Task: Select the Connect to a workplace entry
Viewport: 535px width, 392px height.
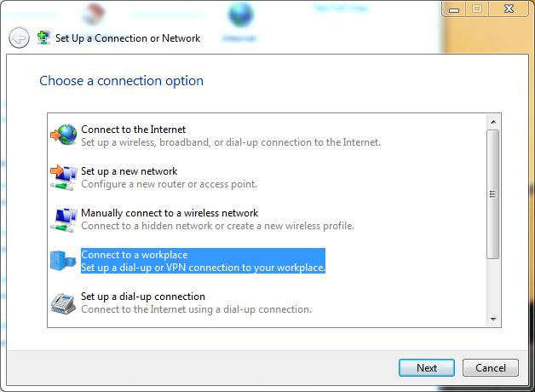Action: pyautogui.click(x=203, y=261)
